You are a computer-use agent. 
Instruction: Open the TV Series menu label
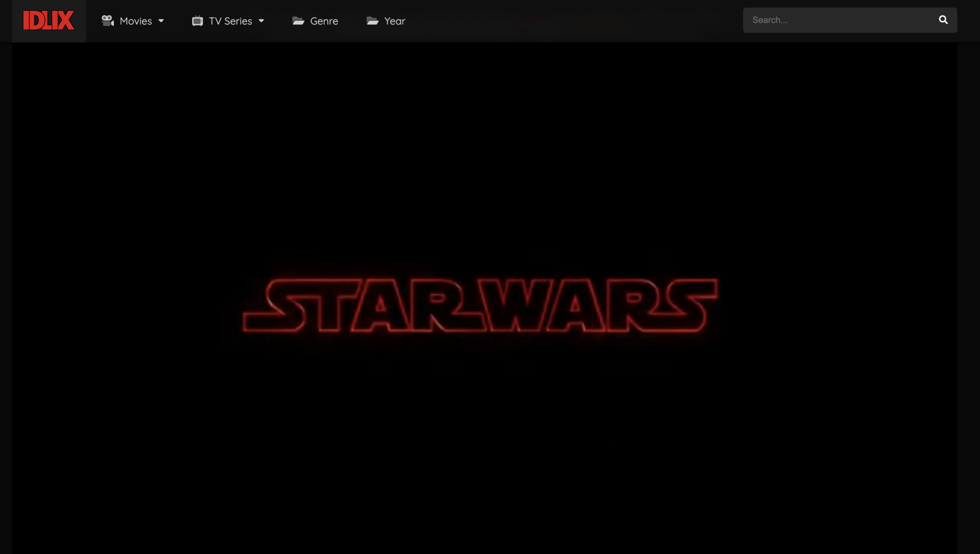230,21
